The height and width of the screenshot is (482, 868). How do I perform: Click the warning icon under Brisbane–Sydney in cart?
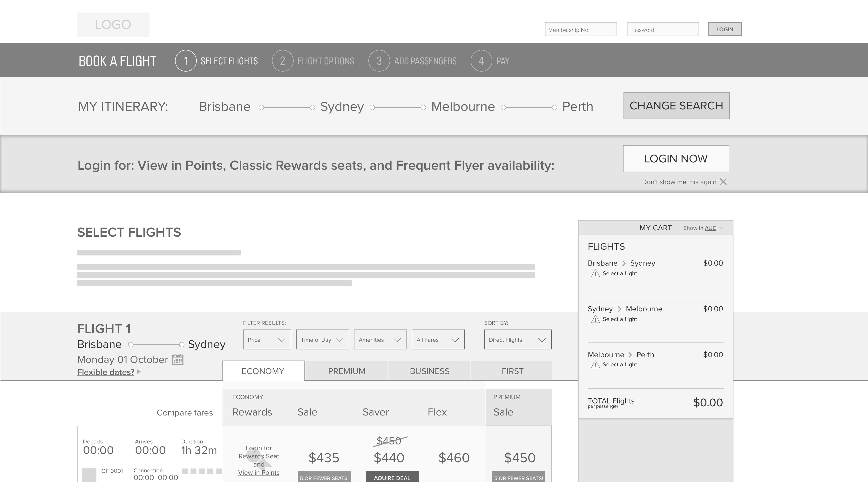(595, 274)
